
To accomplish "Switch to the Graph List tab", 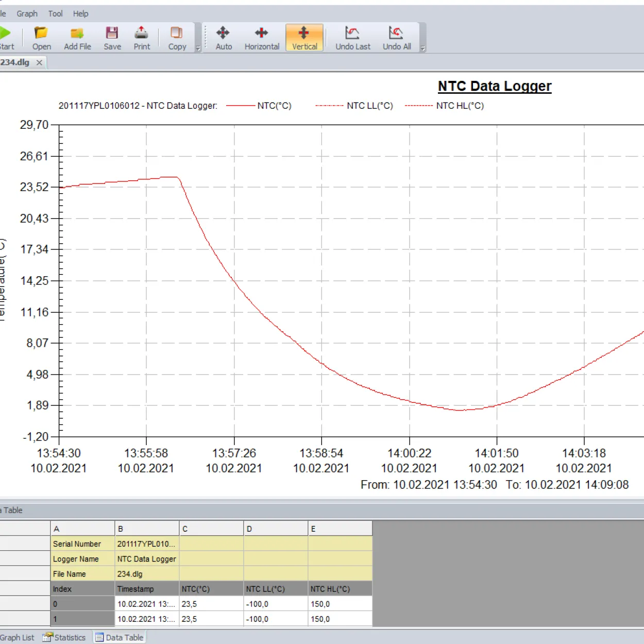I will (17, 637).
